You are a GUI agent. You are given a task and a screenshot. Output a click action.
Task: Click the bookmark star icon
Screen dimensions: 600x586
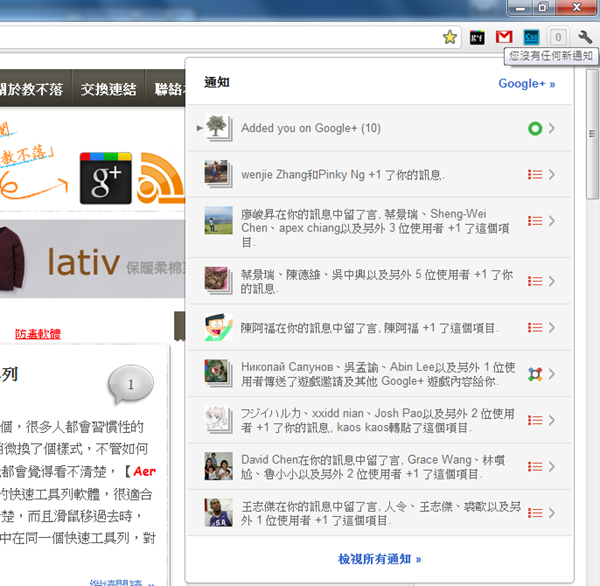click(x=450, y=37)
